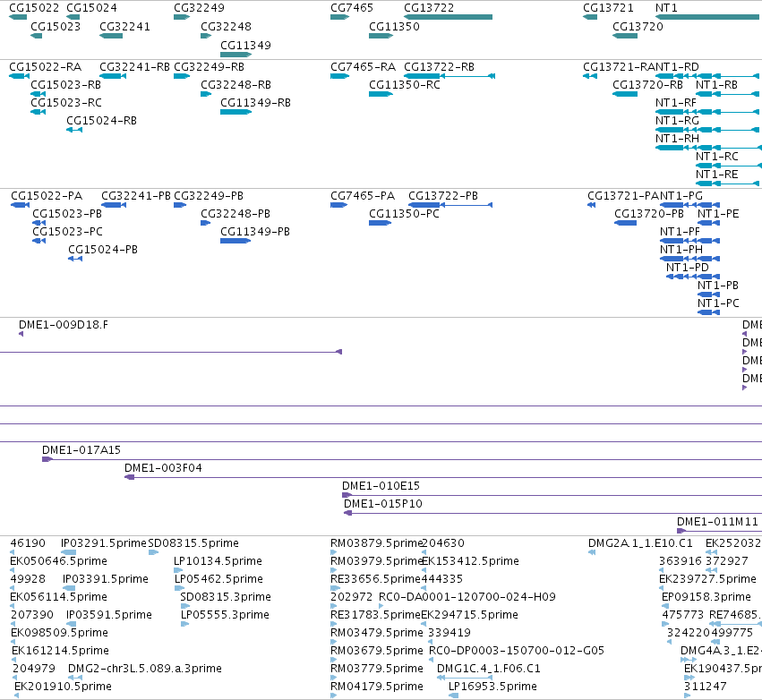The image size is (762, 700).
Task: Select the CG13720 gene label
Action: [638, 27]
